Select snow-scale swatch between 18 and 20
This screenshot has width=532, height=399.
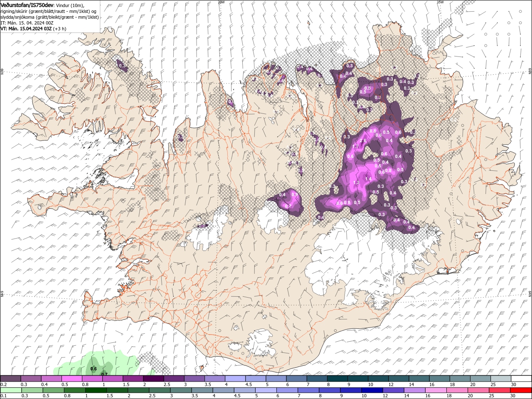(x=460, y=379)
